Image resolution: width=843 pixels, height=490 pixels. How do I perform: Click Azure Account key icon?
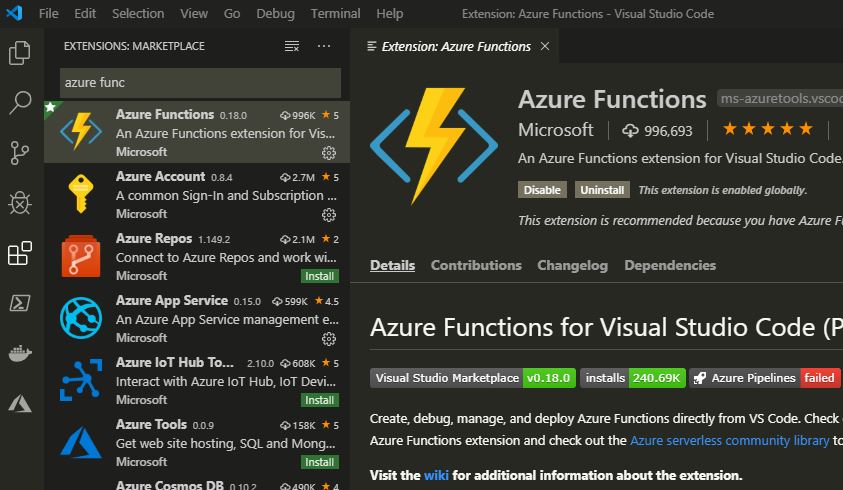tap(81, 194)
